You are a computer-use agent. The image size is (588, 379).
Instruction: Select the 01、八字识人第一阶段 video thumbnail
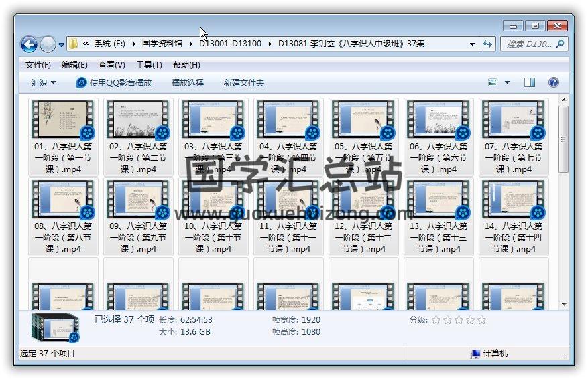[x=64, y=120]
